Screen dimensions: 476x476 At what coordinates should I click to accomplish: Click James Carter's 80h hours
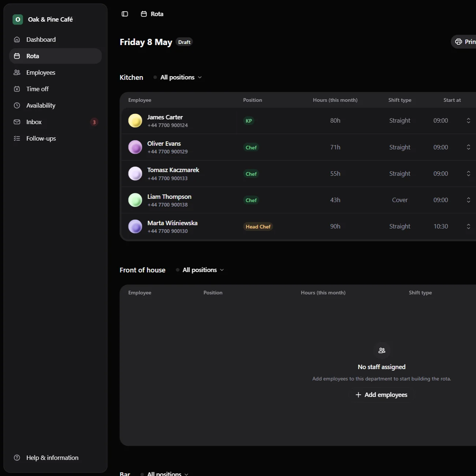click(335, 120)
